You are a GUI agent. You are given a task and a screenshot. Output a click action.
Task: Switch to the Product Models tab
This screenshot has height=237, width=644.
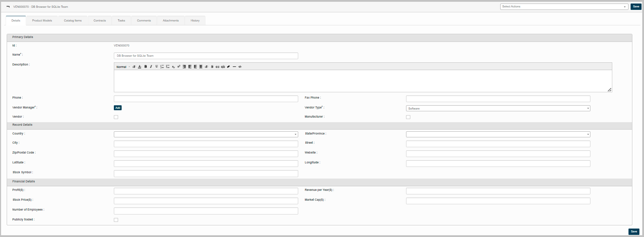(x=42, y=20)
